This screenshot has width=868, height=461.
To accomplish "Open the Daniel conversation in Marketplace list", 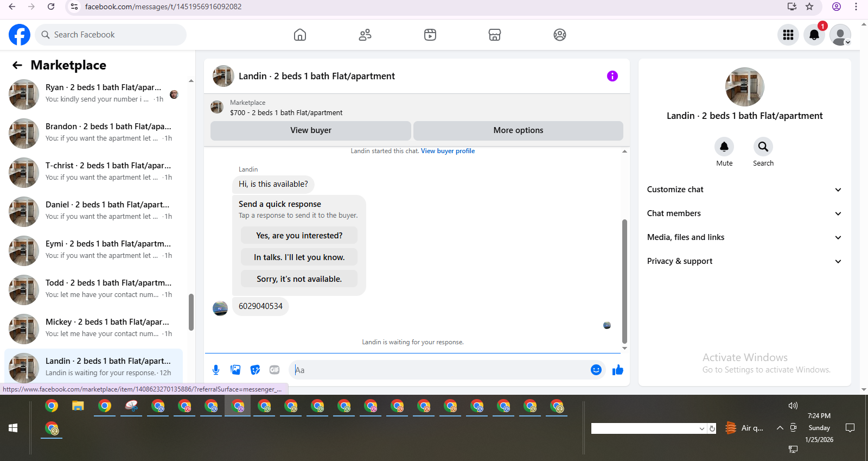I will pos(93,212).
